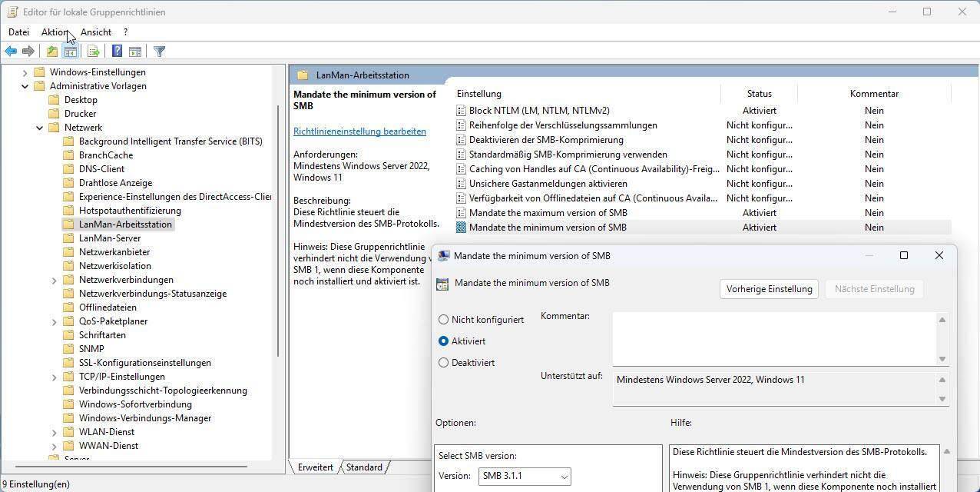The image size is (980, 492).
Task: Collapse the Netzwerk tree node
Action: pyautogui.click(x=40, y=128)
